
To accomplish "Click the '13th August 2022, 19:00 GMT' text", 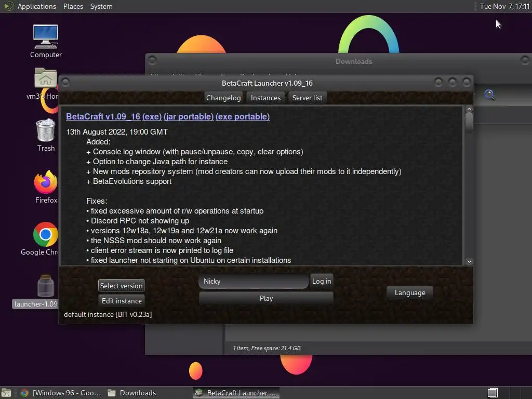I will 117,132.
